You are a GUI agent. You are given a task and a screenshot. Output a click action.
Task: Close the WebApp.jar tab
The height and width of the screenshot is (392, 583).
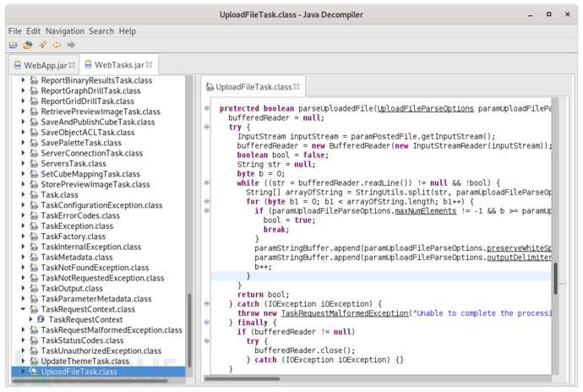[72, 65]
